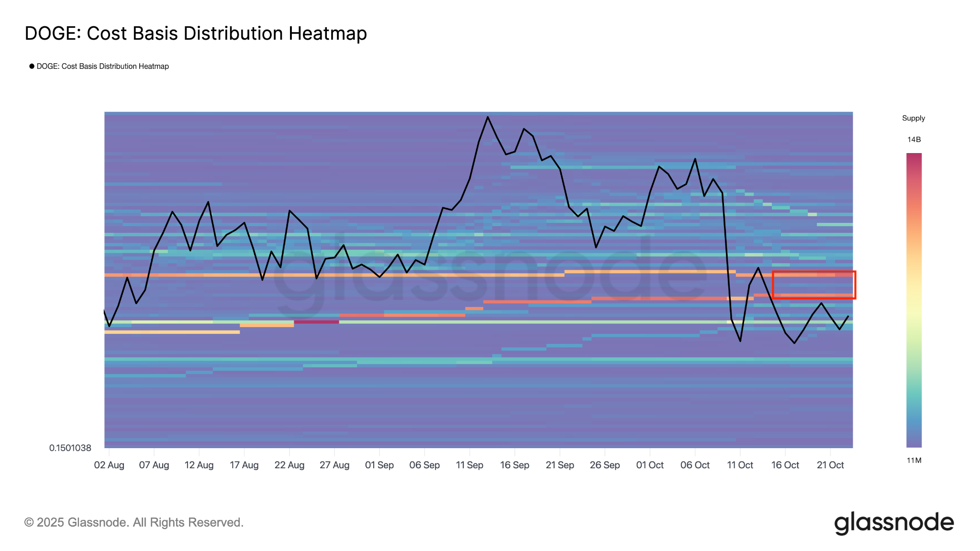This screenshot has width=980, height=551.
Task: Click the 11M minimum supply label
Action: [913, 461]
